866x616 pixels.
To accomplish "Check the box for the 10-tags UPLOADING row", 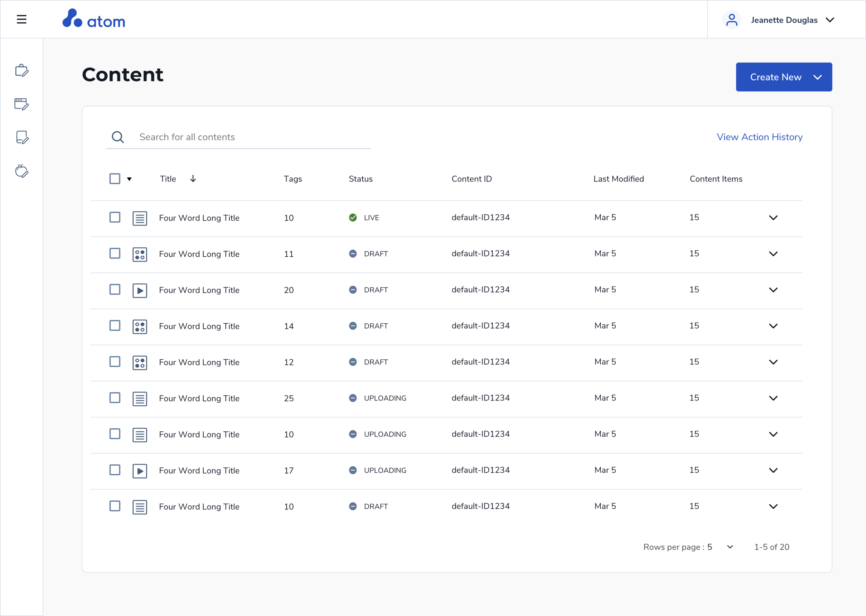I will click(x=115, y=433).
